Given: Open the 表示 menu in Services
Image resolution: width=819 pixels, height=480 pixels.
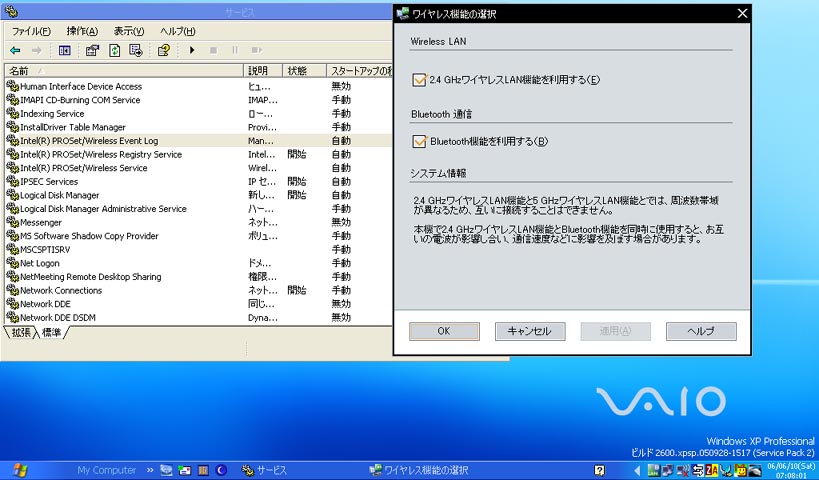Looking at the screenshot, I should (129, 31).
